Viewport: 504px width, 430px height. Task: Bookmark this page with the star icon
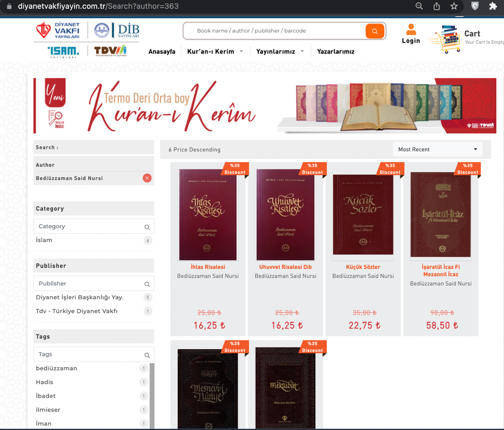pyautogui.click(x=454, y=6)
